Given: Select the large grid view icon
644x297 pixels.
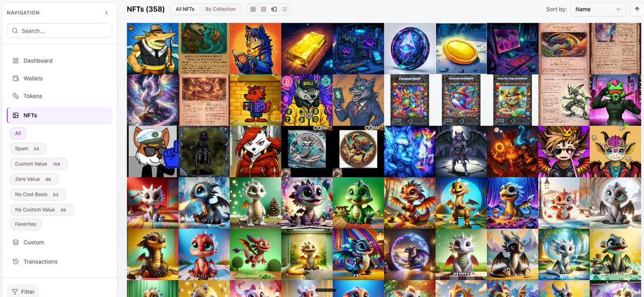Looking at the screenshot, I should (x=264, y=9).
